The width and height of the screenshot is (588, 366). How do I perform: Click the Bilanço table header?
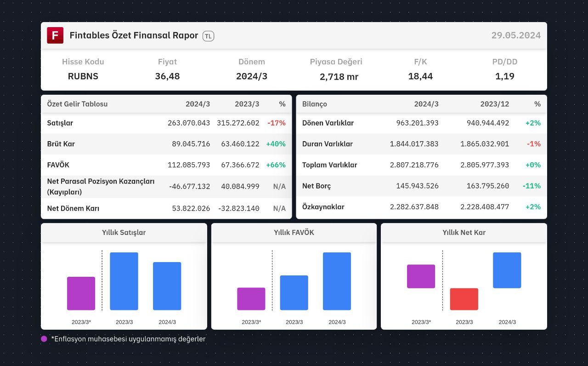(315, 104)
